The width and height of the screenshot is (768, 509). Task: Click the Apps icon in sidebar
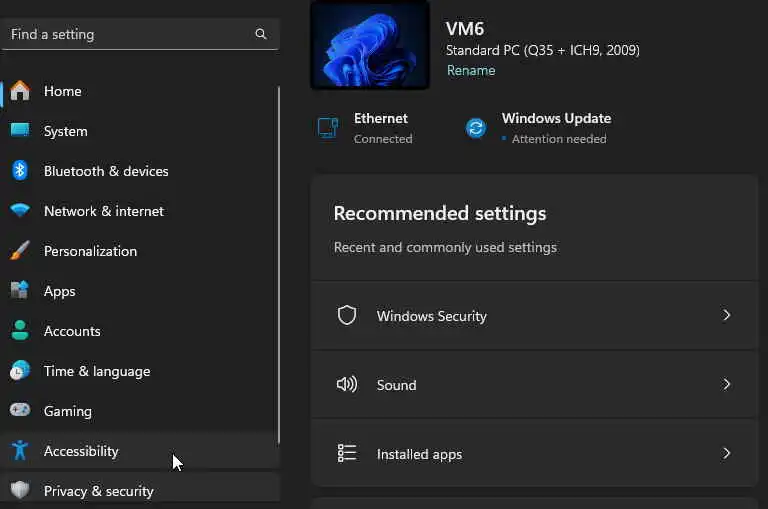[20, 291]
